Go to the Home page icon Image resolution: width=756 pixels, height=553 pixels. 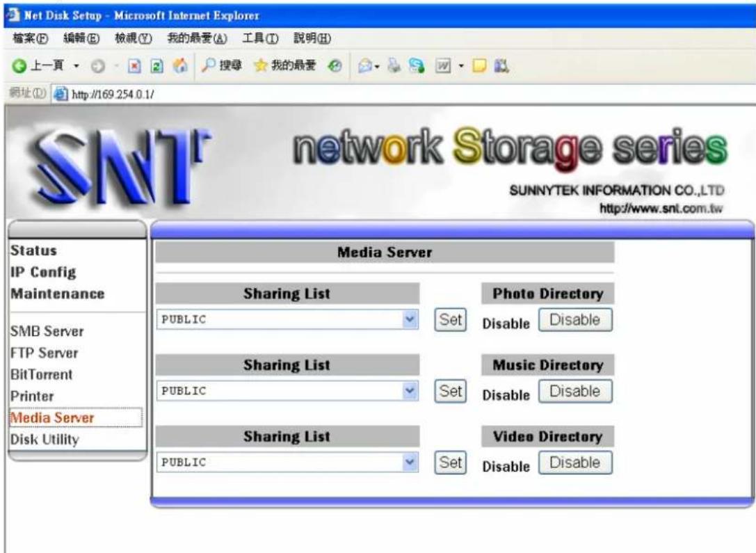[x=180, y=65]
